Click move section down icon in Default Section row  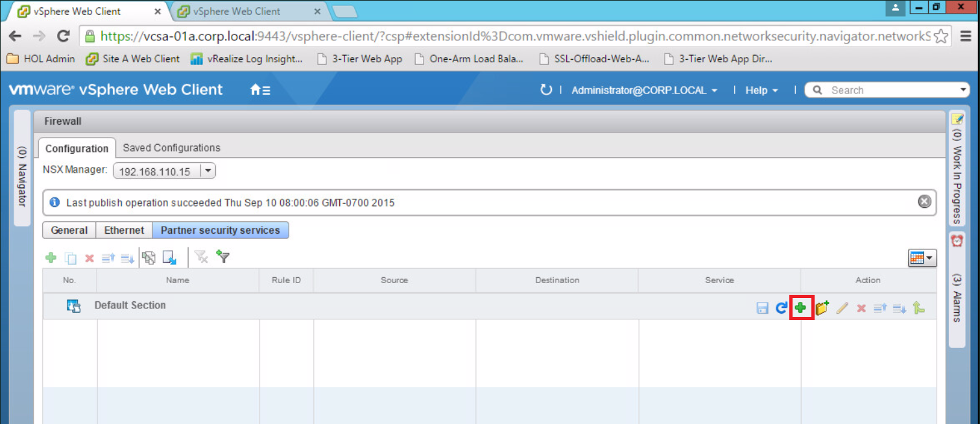pos(900,308)
